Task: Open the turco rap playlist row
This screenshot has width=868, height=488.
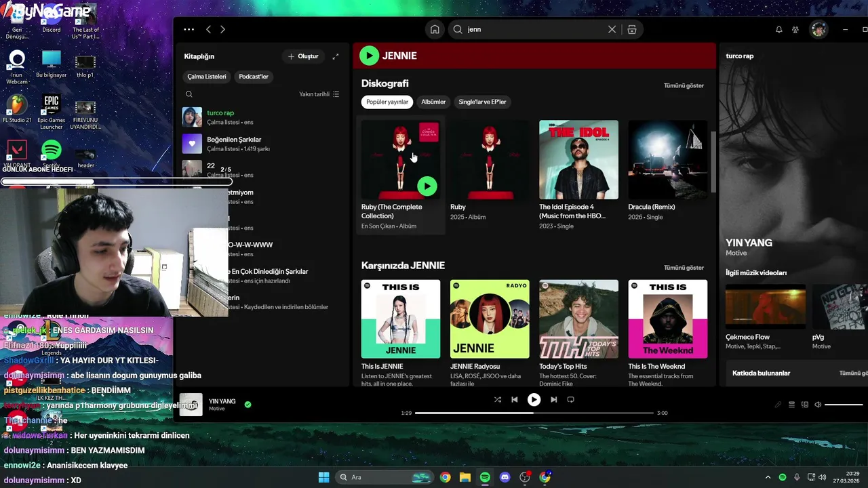Action: pos(263,117)
